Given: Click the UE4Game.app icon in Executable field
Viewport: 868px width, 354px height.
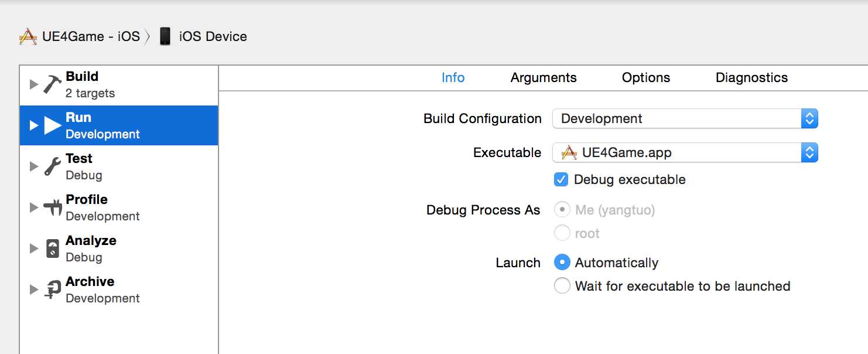Looking at the screenshot, I should click(569, 153).
